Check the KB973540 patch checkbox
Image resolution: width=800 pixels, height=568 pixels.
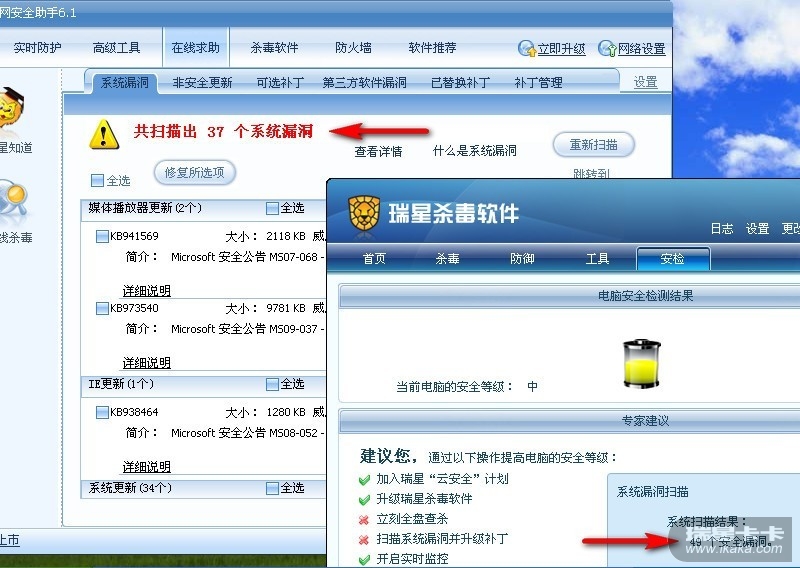102,308
